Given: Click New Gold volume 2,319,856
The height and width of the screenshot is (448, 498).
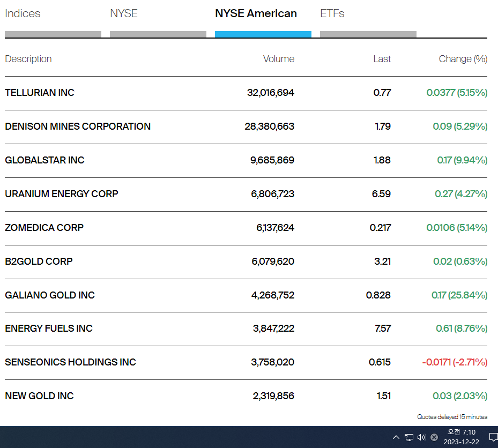Looking at the screenshot, I should [x=273, y=395].
